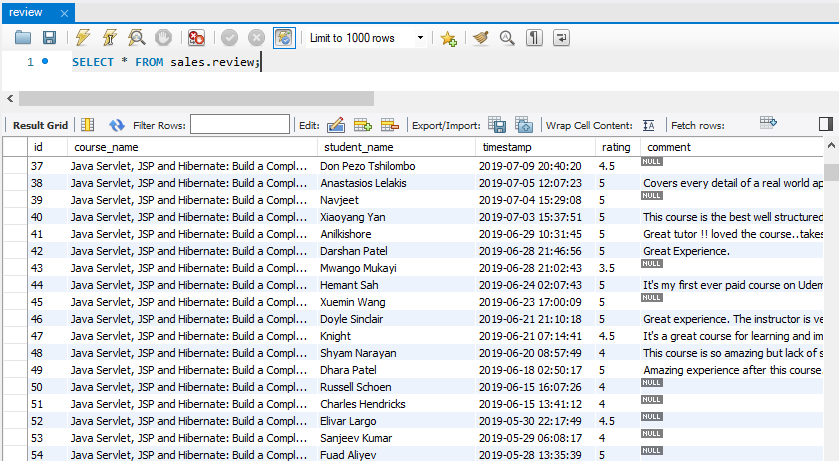Image resolution: width=839 pixels, height=461 pixels.
Task: Click the beautify query broom icon
Action: tap(481, 38)
